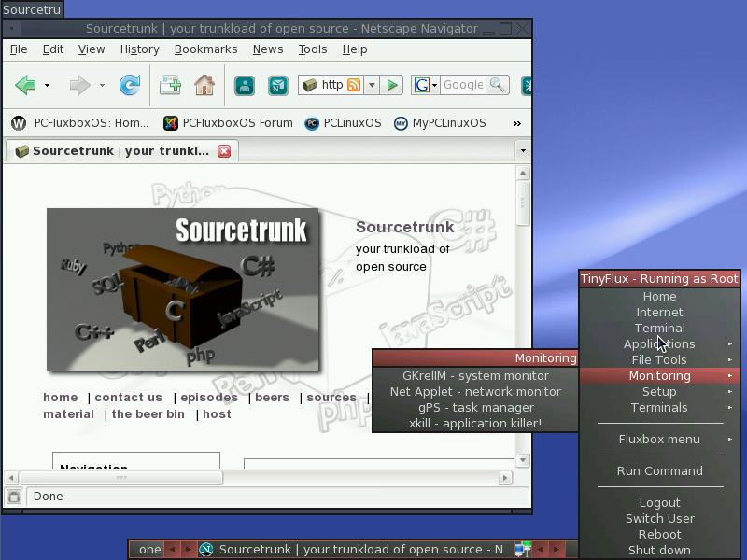This screenshot has width=747, height=560.
Task: Click the site trunk icon in address bar
Action: [x=310, y=85]
